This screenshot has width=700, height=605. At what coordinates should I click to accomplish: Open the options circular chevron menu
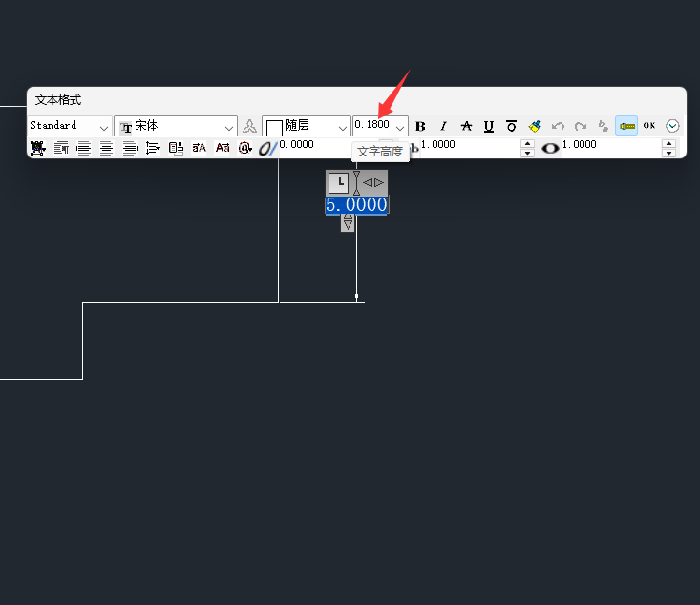(672, 126)
